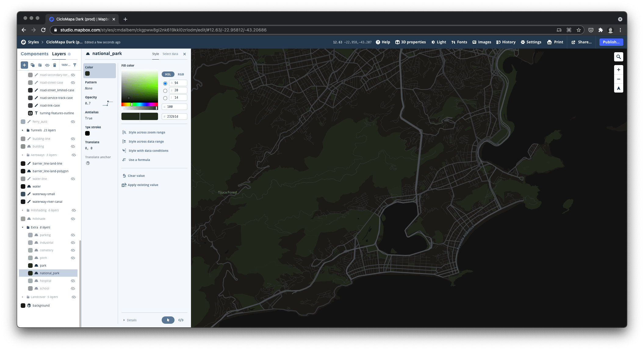Add a new layer with plus button
Viewport: 644px width, 350px height.
(x=24, y=65)
